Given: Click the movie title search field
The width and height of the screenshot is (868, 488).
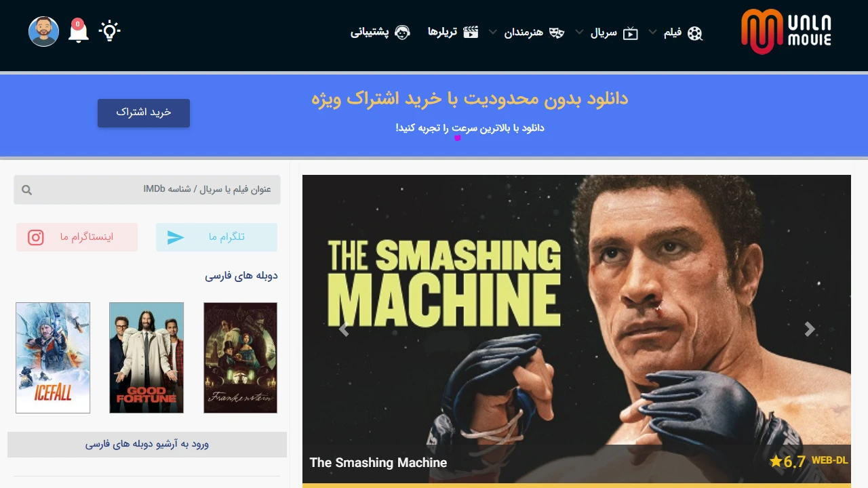Looking at the screenshot, I should [x=147, y=190].
